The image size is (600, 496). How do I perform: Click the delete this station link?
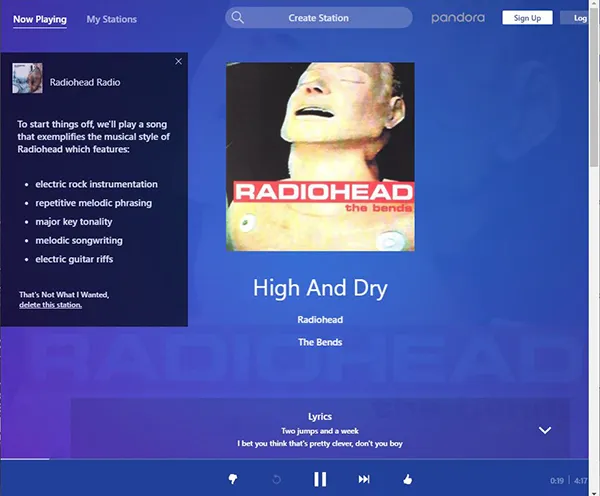51,305
